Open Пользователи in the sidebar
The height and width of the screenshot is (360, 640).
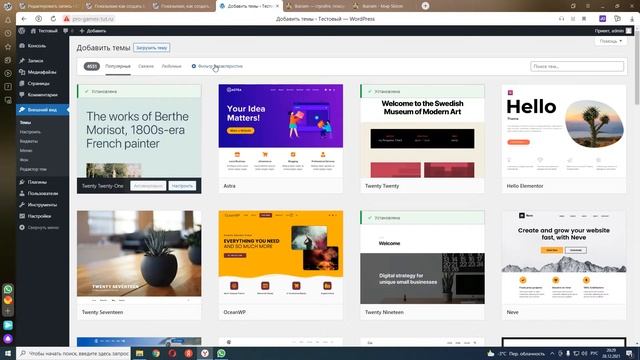pos(42,193)
